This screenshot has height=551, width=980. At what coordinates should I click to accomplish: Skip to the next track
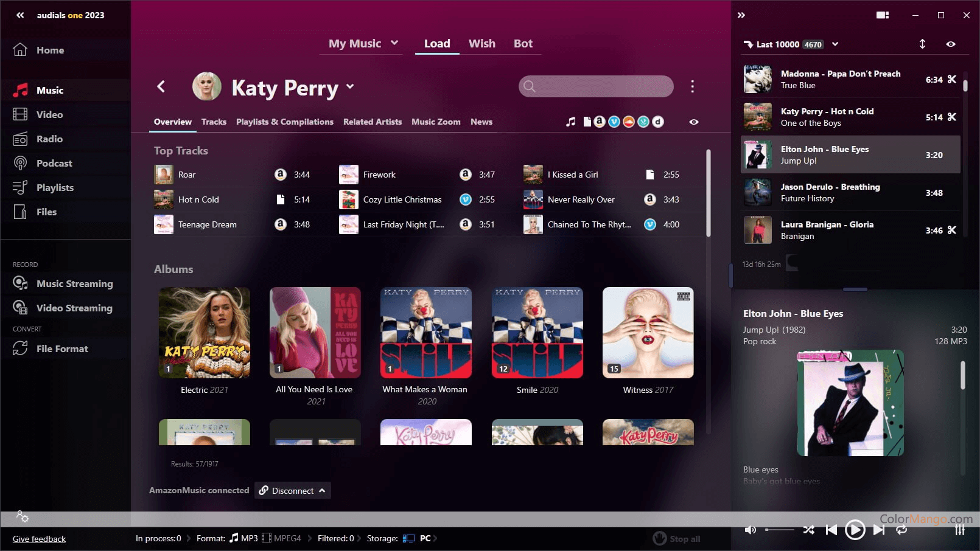tap(879, 530)
